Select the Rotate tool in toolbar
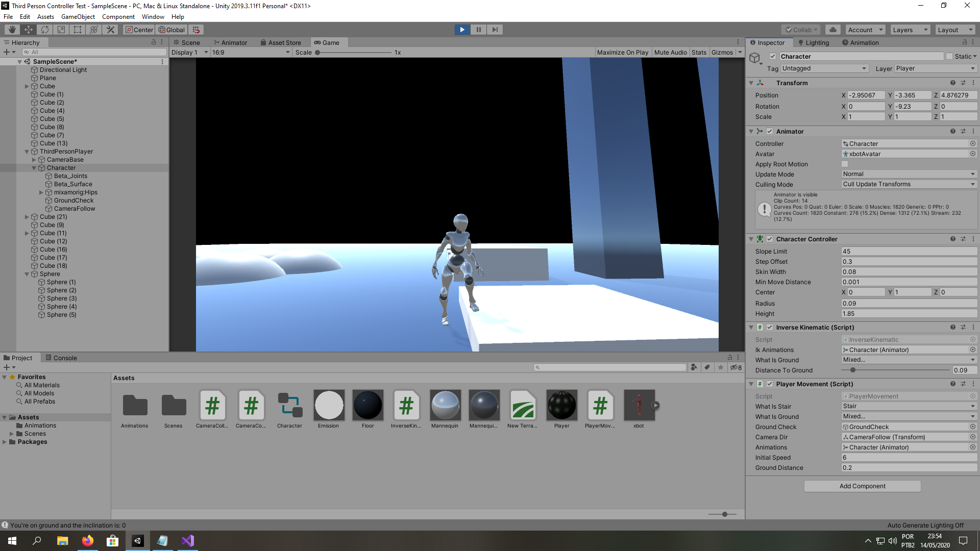The width and height of the screenshot is (980, 551). tap(45, 30)
